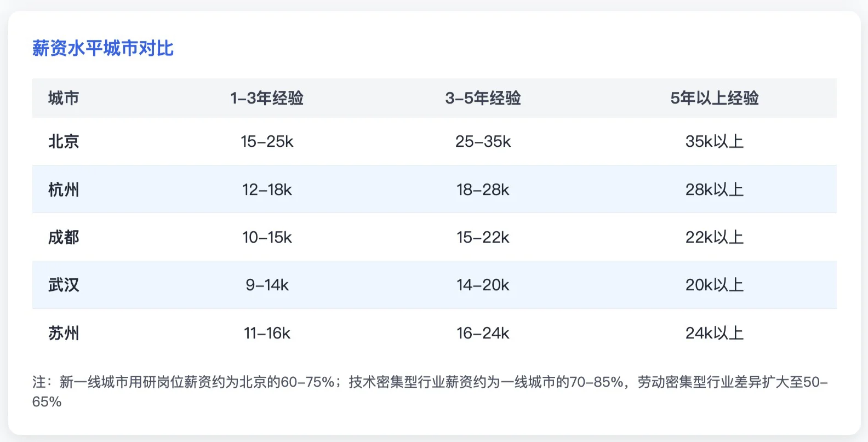This screenshot has width=868, height=442.
Task: Click the 28k以上 cell
Action: click(x=715, y=190)
